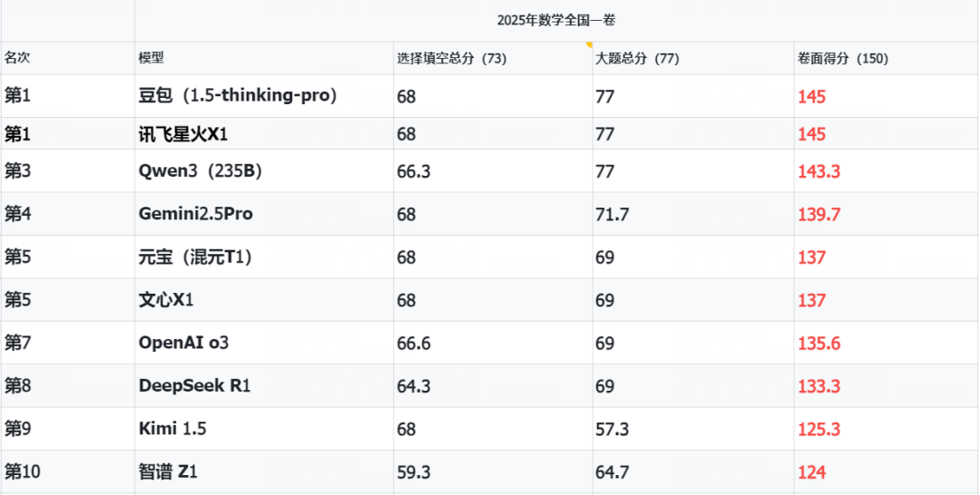This screenshot has height=495, width=980.
Task: Select the 豆包 (1.5-thinking-pro) model cell
Action: click(264, 96)
